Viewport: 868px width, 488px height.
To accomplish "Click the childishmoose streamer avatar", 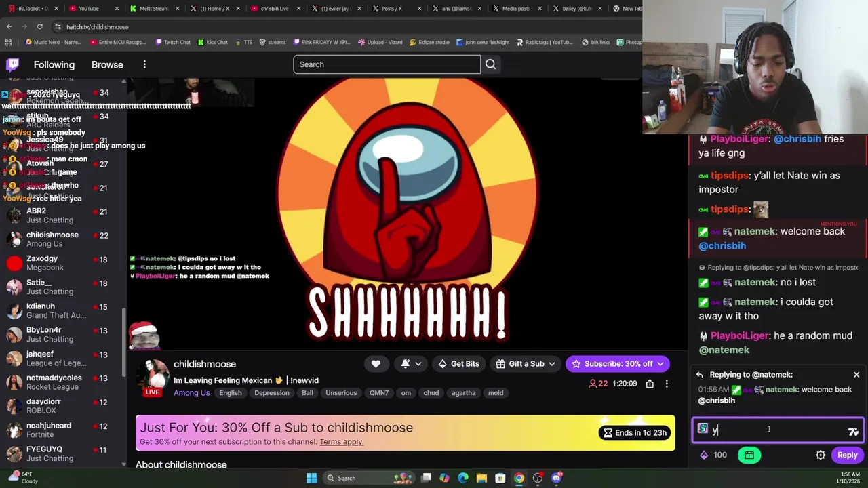I will (x=153, y=374).
